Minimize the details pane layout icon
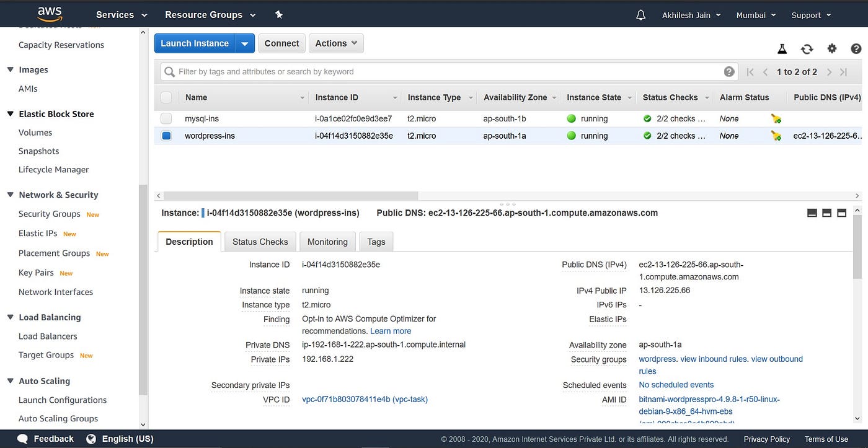Screen dimensions: 868x448 coord(812,213)
